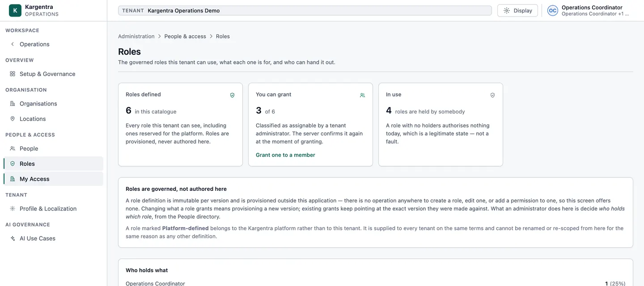Follow the Grant one to a member link
The width and height of the screenshot is (644, 286).
click(285, 155)
